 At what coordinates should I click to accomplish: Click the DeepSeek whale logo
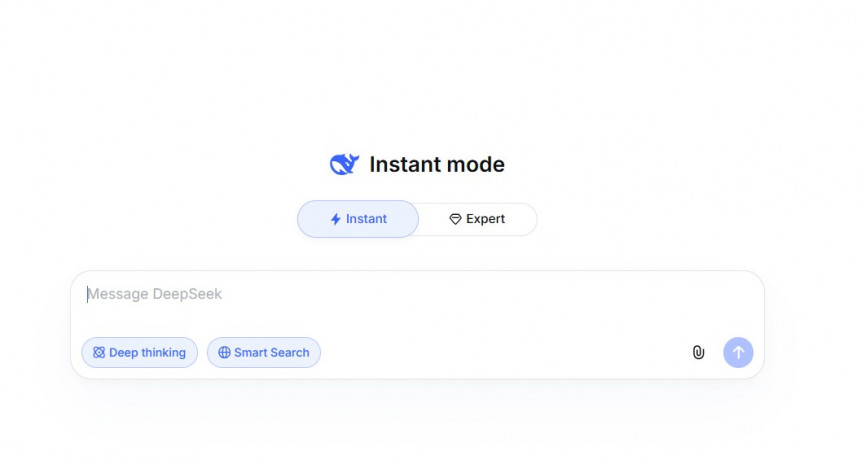344,165
